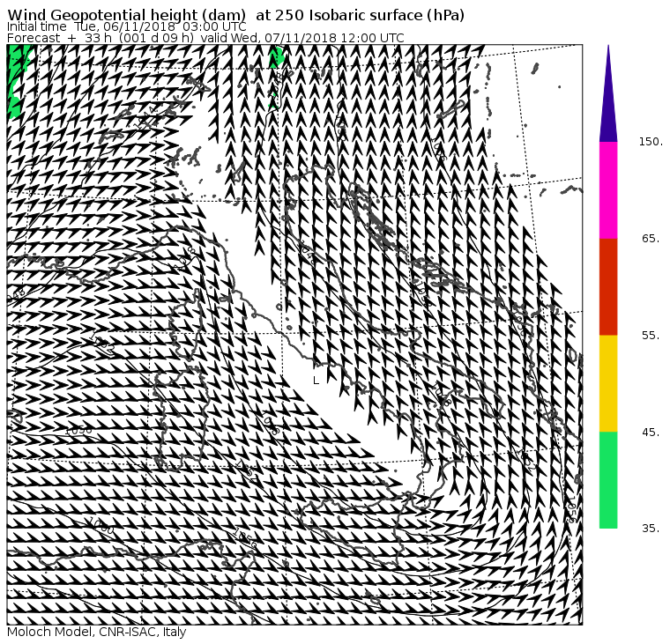Click the legend value label 35.
Image resolution: width=670 pixels, height=644 pixels.
tap(651, 529)
